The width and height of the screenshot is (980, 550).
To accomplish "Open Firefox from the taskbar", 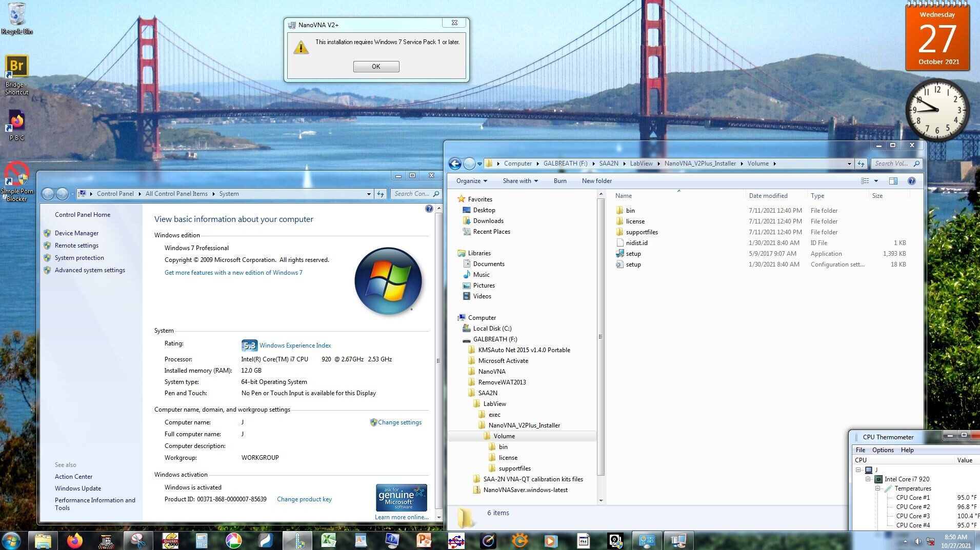I will click(x=75, y=540).
